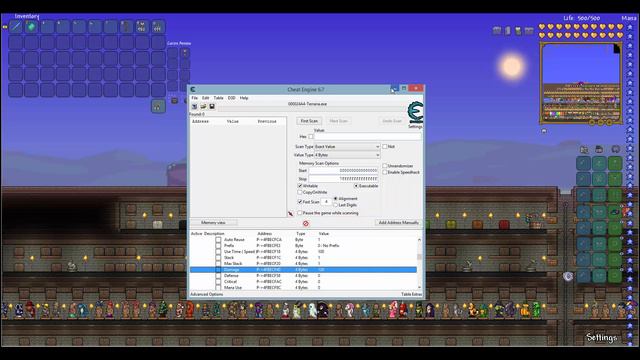Click the Next Scan button
Screen dimensions: 640x360
coord(338,121)
